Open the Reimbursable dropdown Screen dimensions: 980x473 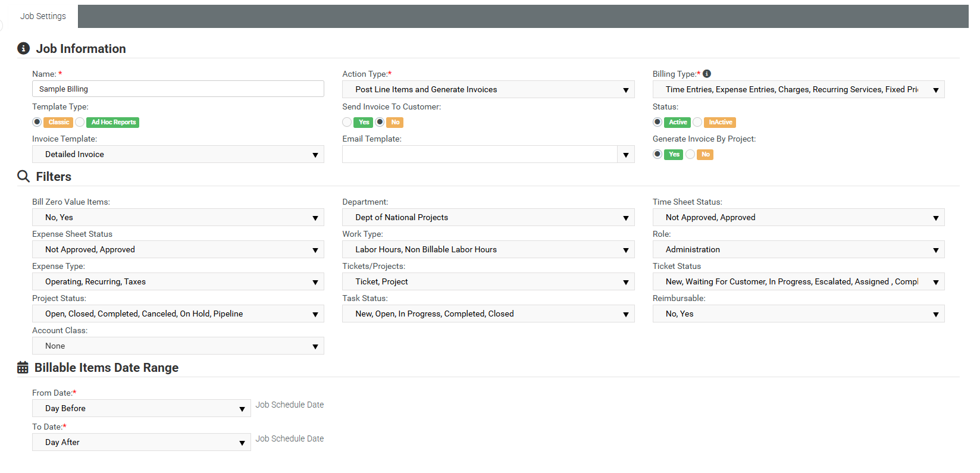(799, 314)
